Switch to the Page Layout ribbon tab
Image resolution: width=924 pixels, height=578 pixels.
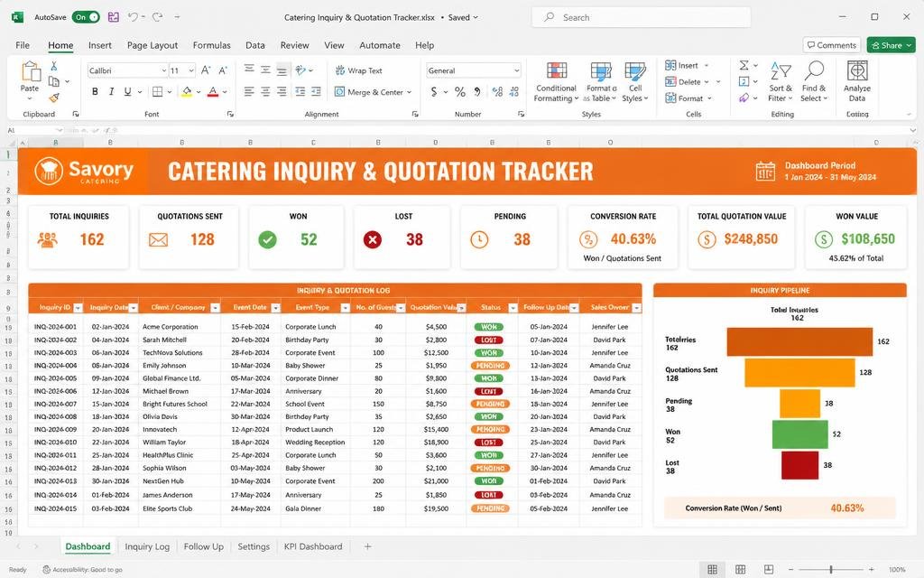(152, 45)
